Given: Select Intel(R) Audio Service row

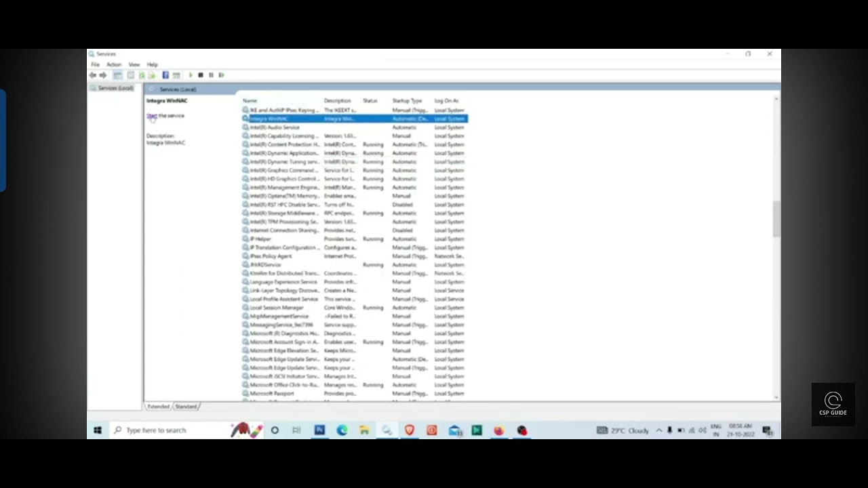Looking at the screenshot, I should [355, 127].
